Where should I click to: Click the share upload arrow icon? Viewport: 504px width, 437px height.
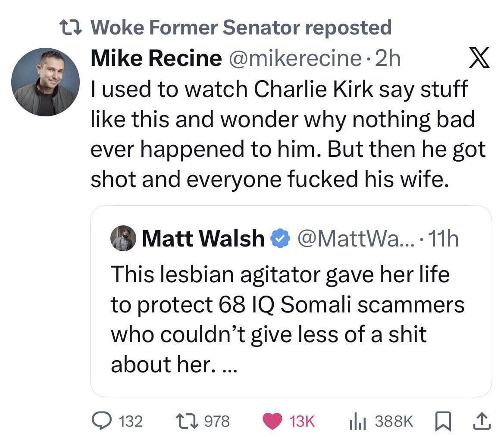(x=483, y=421)
